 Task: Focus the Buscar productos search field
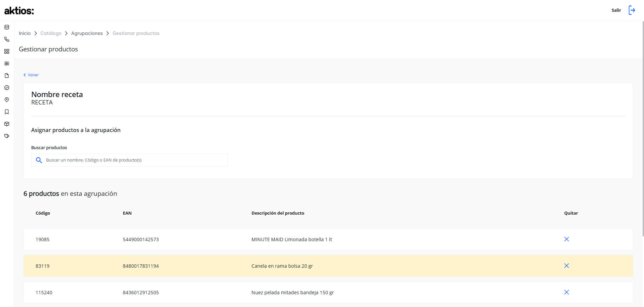(129, 160)
